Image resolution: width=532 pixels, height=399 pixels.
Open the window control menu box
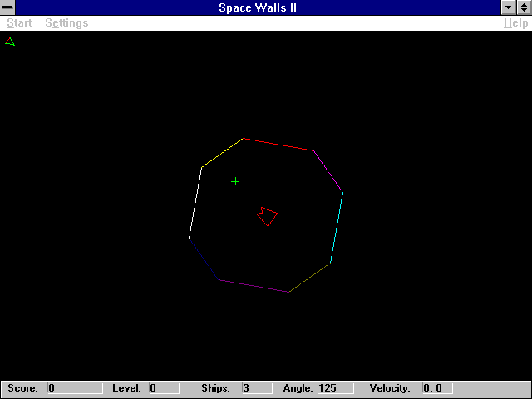(x=7, y=7)
